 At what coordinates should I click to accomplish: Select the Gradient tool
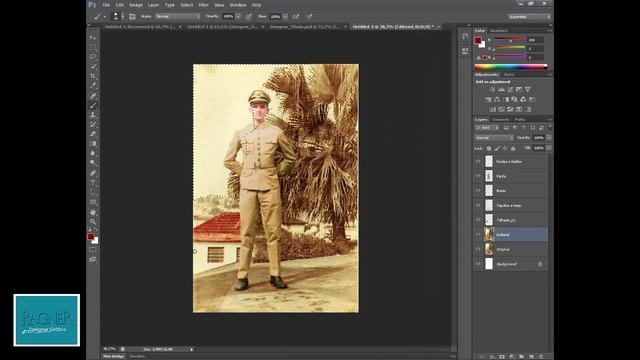point(93,144)
